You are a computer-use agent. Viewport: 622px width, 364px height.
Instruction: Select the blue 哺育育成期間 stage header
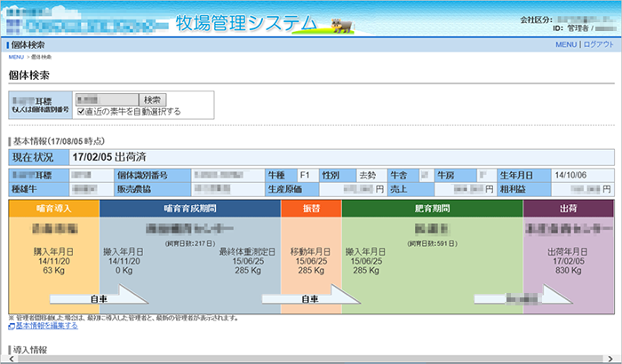pyautogui.click(x=189, y=209)
